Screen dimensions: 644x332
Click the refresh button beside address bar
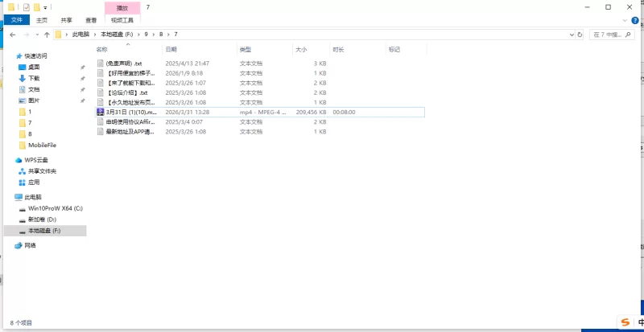pyautogui.click(x=580, y=35)
